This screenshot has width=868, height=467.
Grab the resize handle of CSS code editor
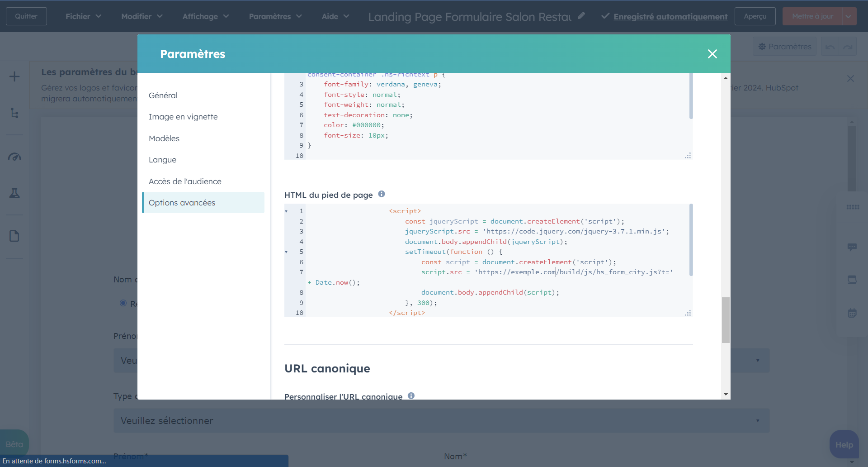(688, 155)
